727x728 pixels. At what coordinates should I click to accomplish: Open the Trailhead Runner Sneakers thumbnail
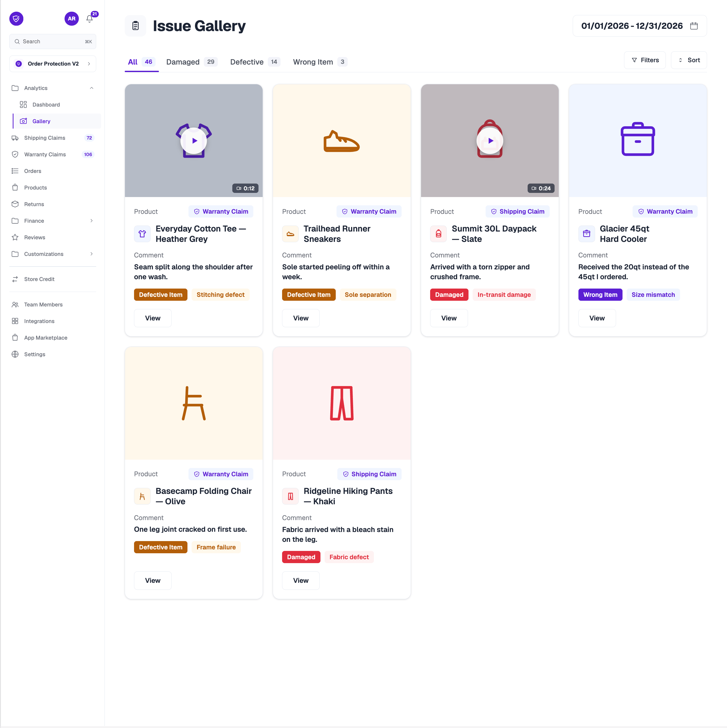342,141
